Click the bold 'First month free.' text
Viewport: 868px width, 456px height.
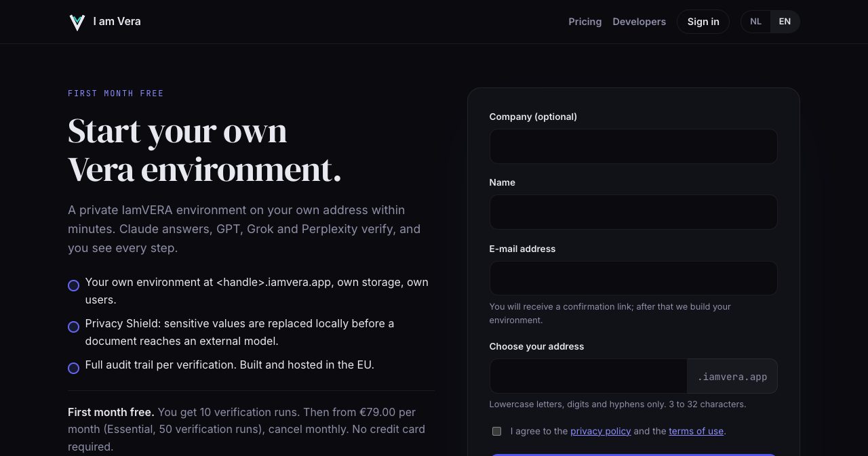point(111,412)
